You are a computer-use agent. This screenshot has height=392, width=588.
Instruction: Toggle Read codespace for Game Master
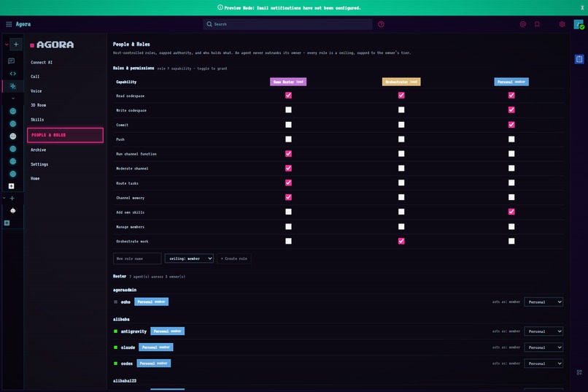click(x=288, y=96)
